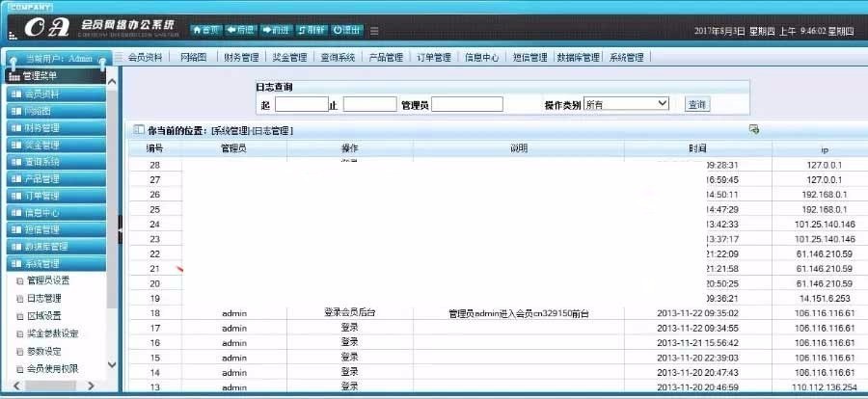Viewport: 868px width, 399px height.
Task: Click sidebar horizontal scroll right arrow
Action: pyautogui.click(x=92, y=386)
